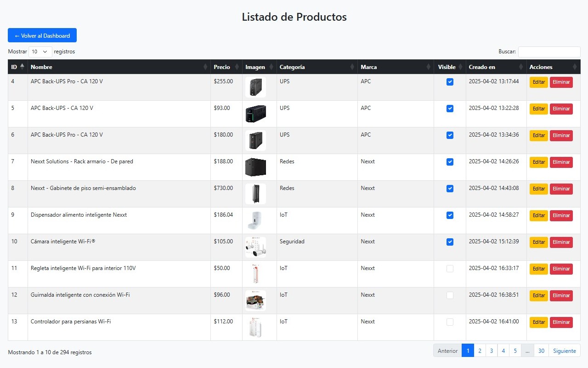
Task: Jump to page 30 of the product list
Action: click(x=541, y=351)
